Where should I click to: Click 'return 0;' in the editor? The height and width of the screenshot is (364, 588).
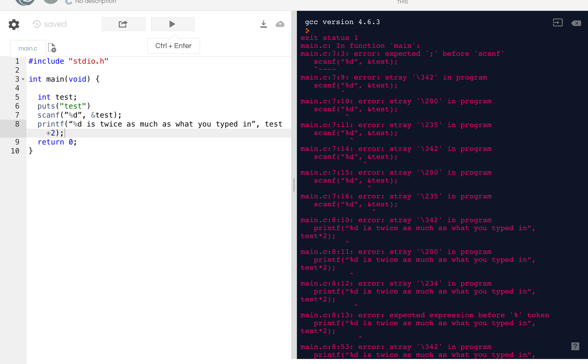57,142
